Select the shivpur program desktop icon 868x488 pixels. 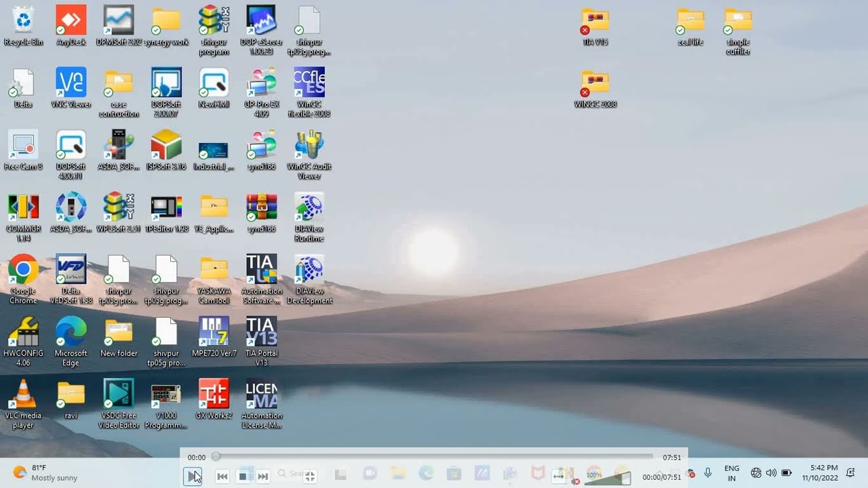coord(214,31)
